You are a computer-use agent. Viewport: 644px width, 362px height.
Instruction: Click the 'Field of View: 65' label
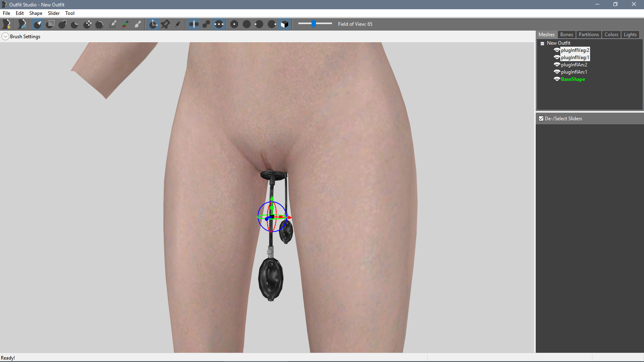[355, 24]
